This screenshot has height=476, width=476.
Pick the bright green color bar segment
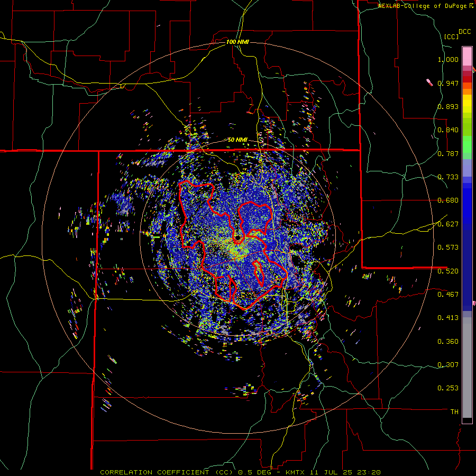[467, 144]
